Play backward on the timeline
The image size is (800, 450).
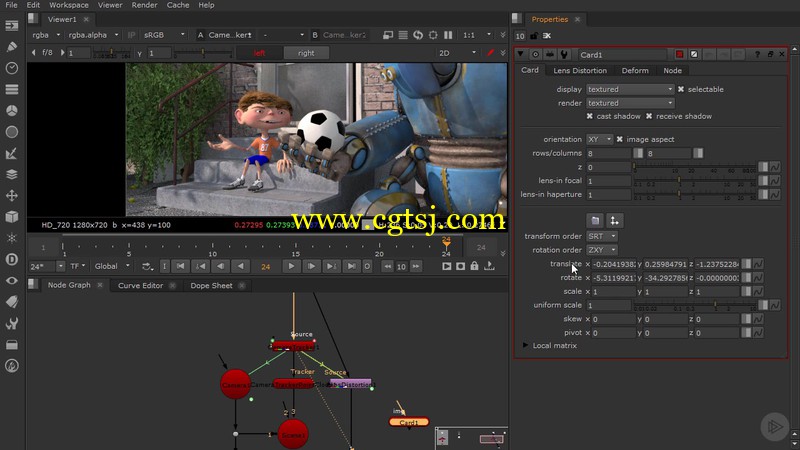pos(240,266)
